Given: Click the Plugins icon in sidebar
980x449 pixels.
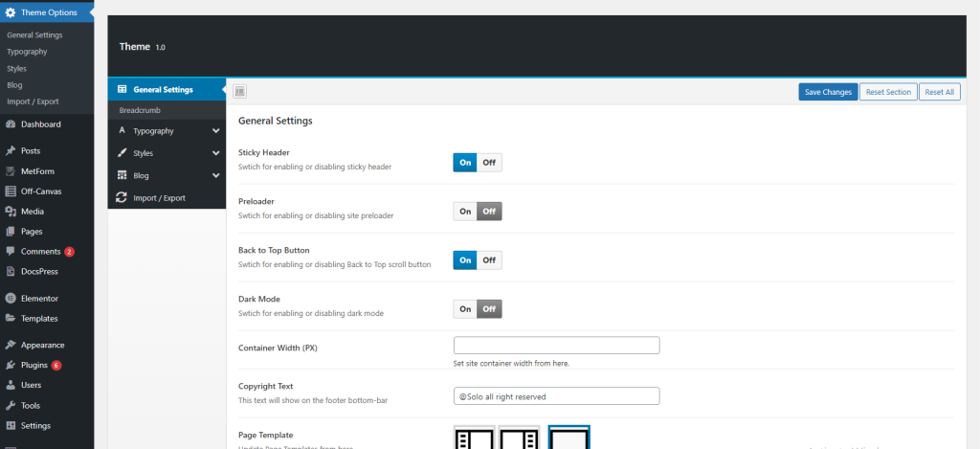Looking at the screenshot, I should tap(11, 365).
